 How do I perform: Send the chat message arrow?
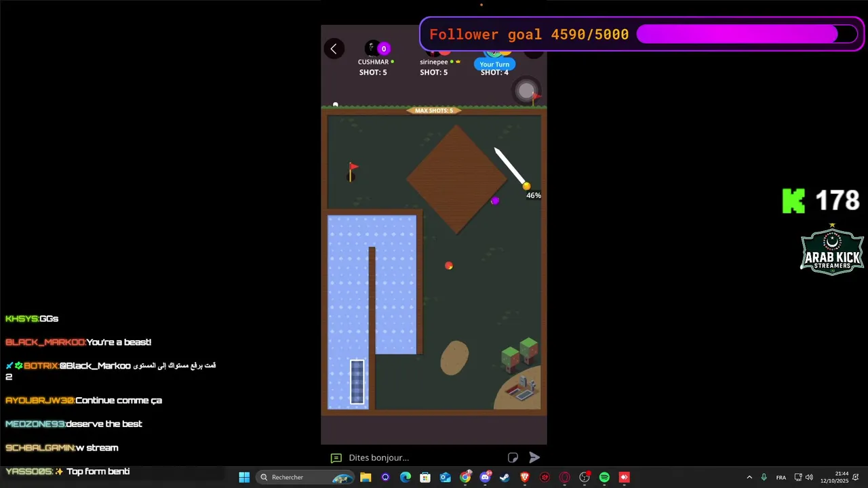coord(534,457)
